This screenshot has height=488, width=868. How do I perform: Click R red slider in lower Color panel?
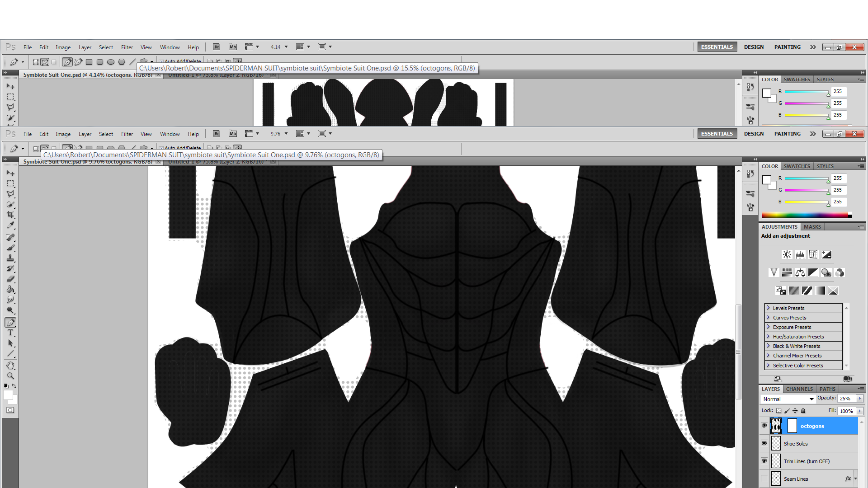[x=807, y=179]
